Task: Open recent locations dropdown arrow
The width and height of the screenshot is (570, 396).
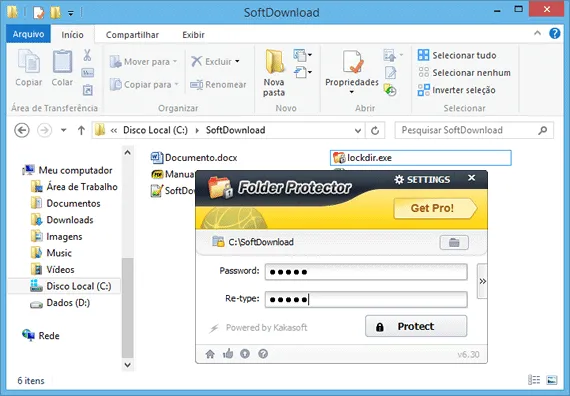Action: 64,130
